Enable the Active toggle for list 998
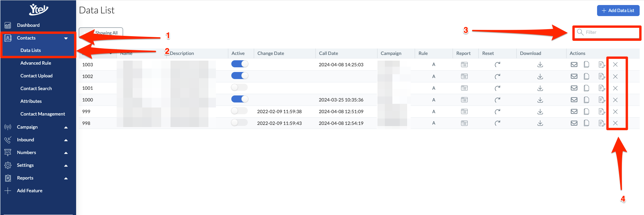The image size is (644, 215). [x=239, y=123]
